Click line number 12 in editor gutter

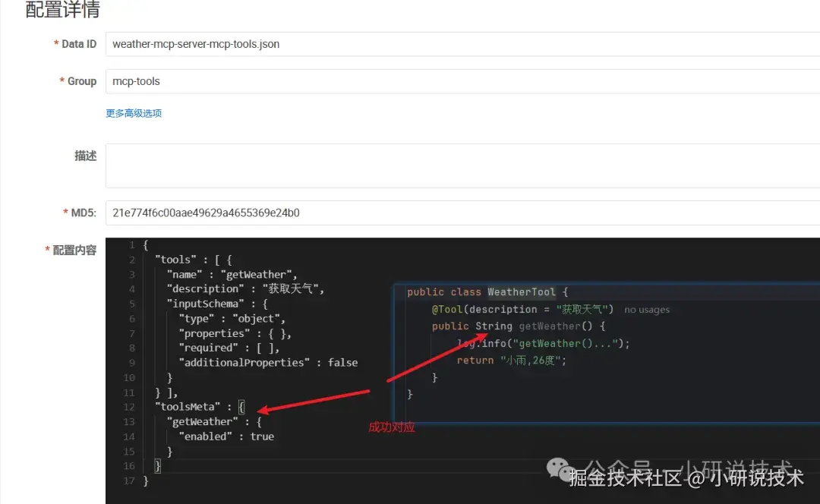129,407
